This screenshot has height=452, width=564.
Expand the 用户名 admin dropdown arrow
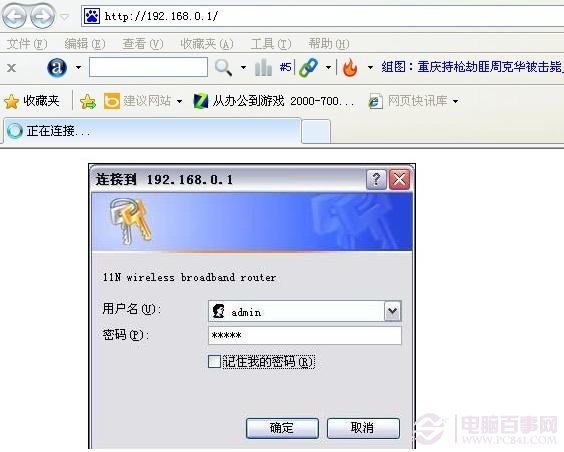[392, 311]
